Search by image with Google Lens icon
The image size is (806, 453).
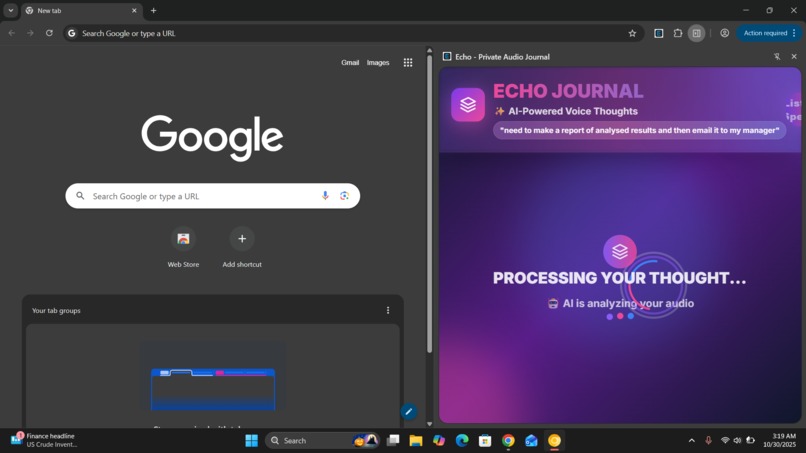344,196
